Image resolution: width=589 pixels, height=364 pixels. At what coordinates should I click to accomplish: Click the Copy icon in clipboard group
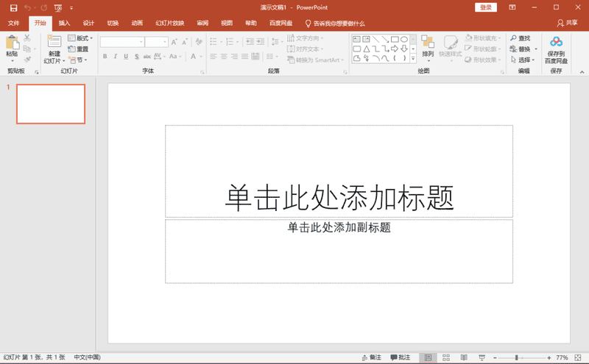coord(27,49)
